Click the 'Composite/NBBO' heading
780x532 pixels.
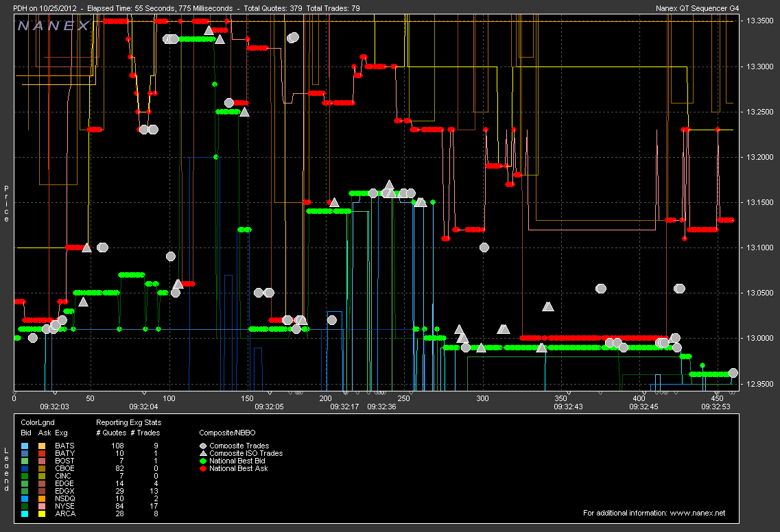click(227, 433)
